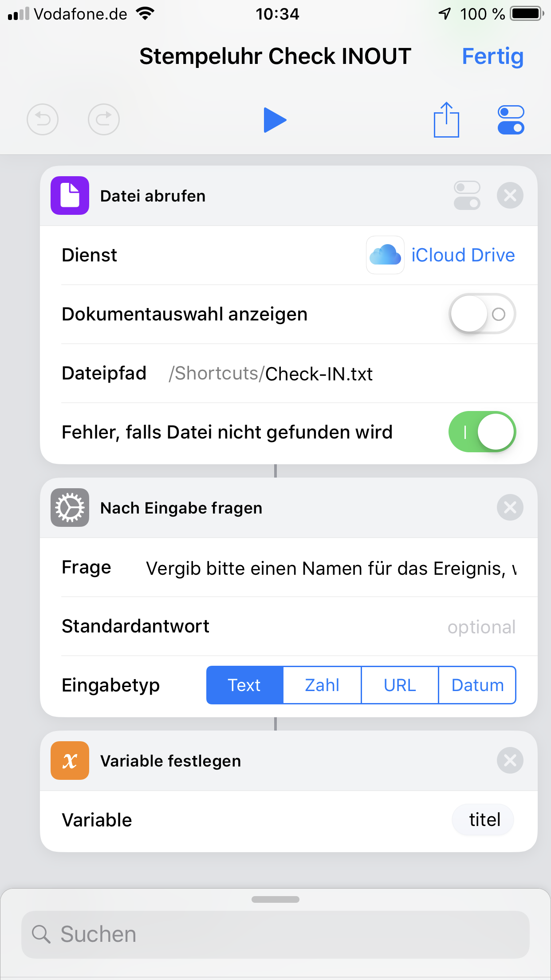Run the shortcut with the play button
The width and height of the screenshot is (551, 980).
(x=275, y=120)
